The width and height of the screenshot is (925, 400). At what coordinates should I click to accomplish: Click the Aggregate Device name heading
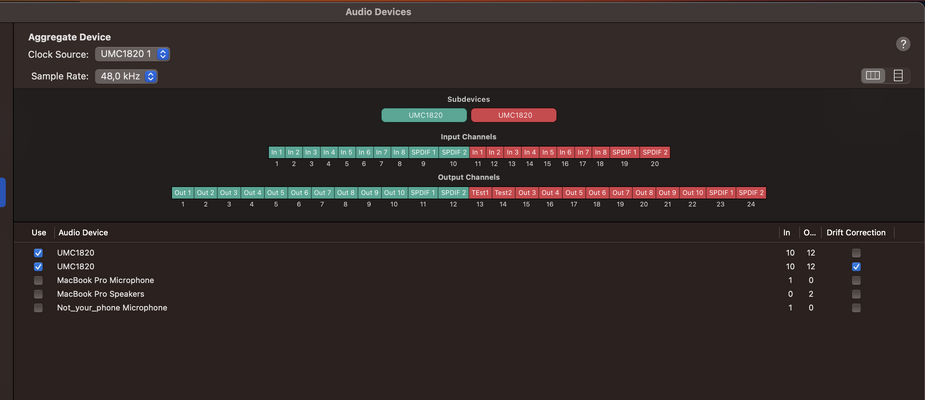70,37
